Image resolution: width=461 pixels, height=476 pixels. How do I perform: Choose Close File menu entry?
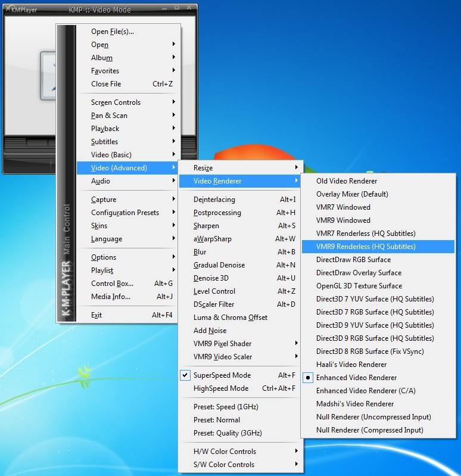127,84
